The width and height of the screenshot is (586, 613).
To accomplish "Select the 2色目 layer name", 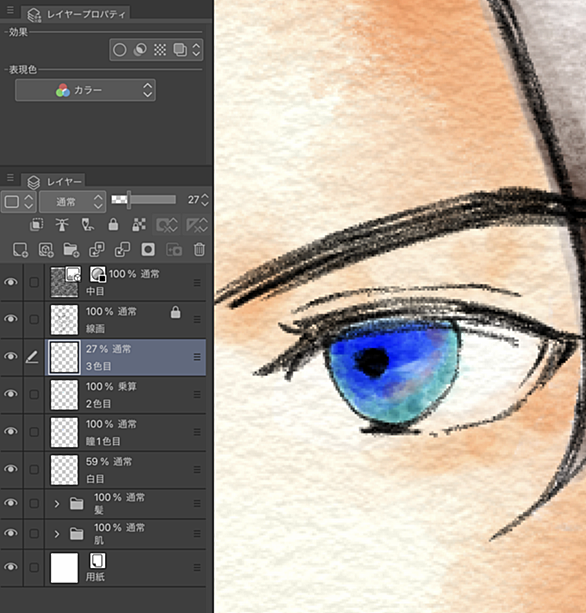I will 99,404.
